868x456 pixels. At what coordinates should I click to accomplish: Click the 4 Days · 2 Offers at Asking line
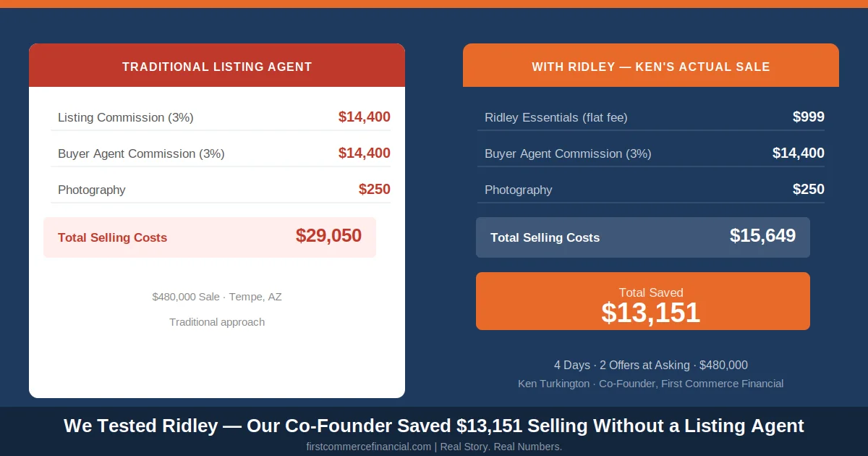pyautogui.click(x=650, y=365)
